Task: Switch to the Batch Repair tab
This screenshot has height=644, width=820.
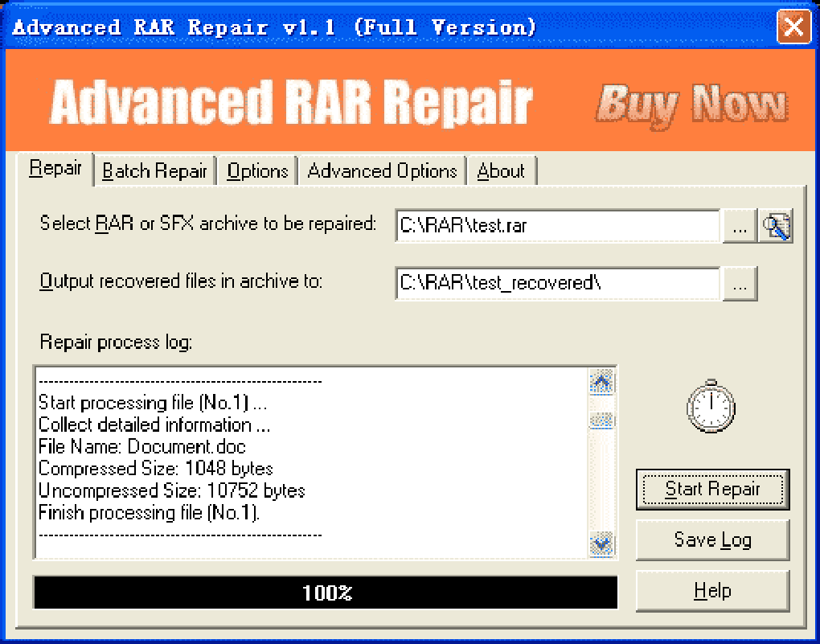Action: click(x=155, y=171)
